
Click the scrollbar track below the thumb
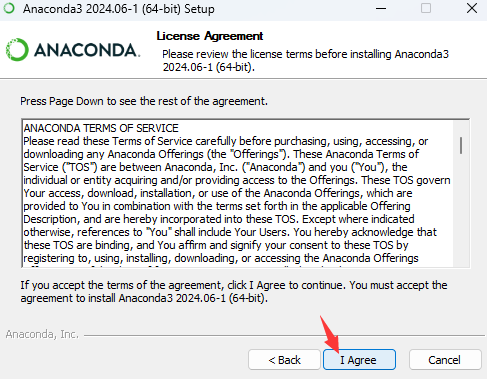click(461, 210)
